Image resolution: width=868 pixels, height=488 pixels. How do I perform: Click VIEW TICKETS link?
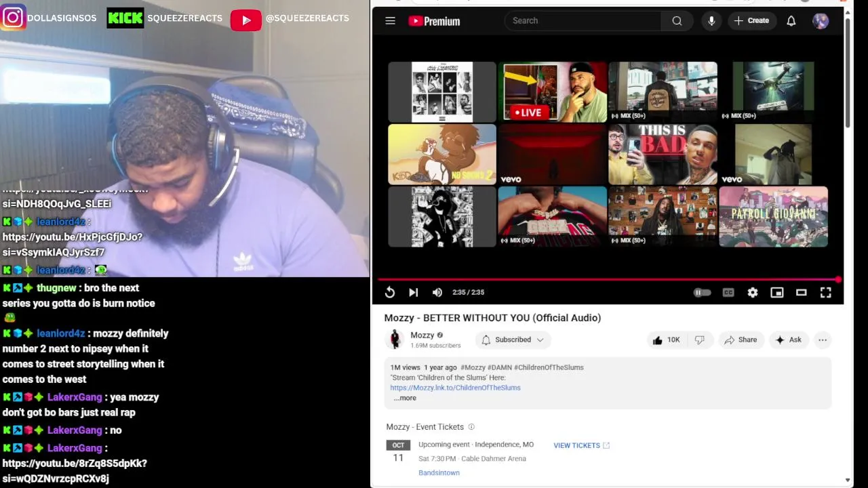[581, 445]
